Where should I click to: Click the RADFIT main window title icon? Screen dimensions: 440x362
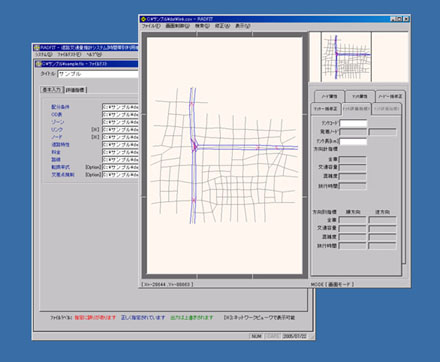coord(37,48)
